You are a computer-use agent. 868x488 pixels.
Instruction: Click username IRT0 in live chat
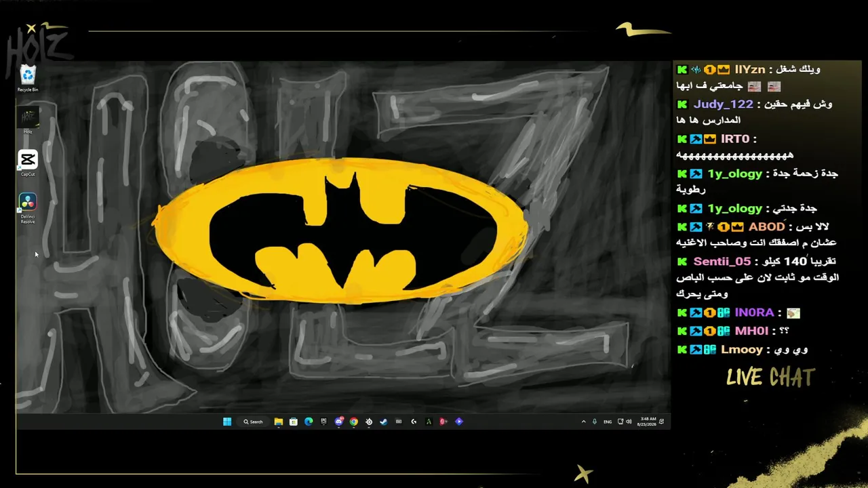pyautogui.click(x=735, y=139)
